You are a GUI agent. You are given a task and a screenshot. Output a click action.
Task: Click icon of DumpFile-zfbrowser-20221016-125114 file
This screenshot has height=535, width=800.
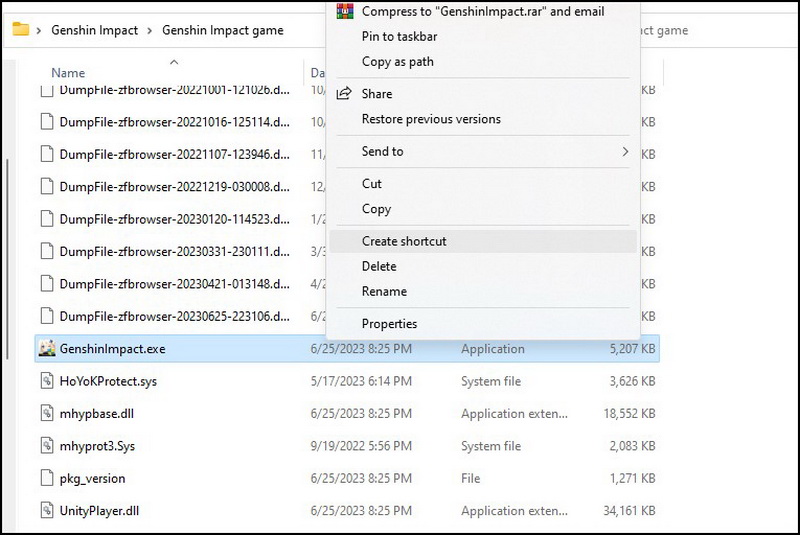point(47,122)
